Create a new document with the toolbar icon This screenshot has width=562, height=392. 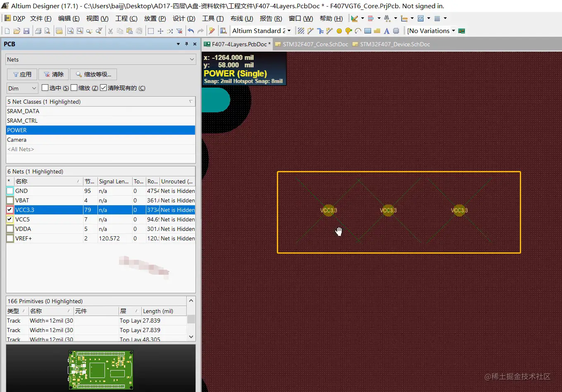tap(7, 31)
